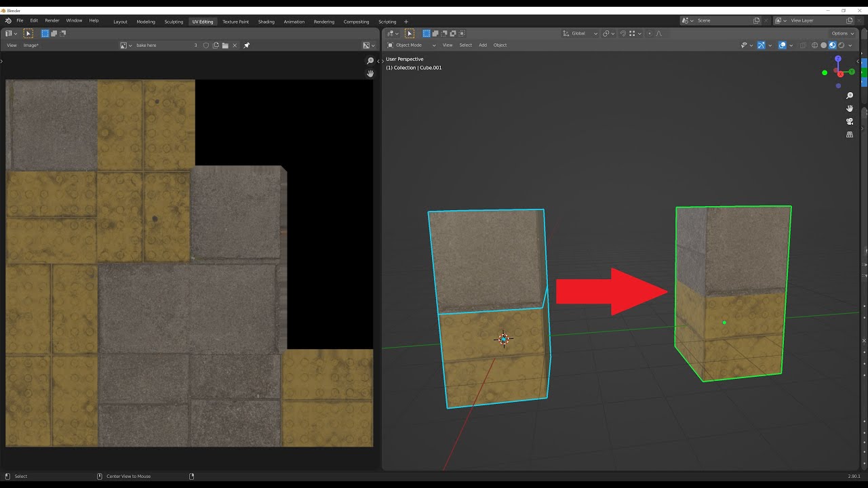This screenshot has height=488, width=868.
Task: Click the View Layer name field
Action: pyautogui.click(x=817, y=20)
